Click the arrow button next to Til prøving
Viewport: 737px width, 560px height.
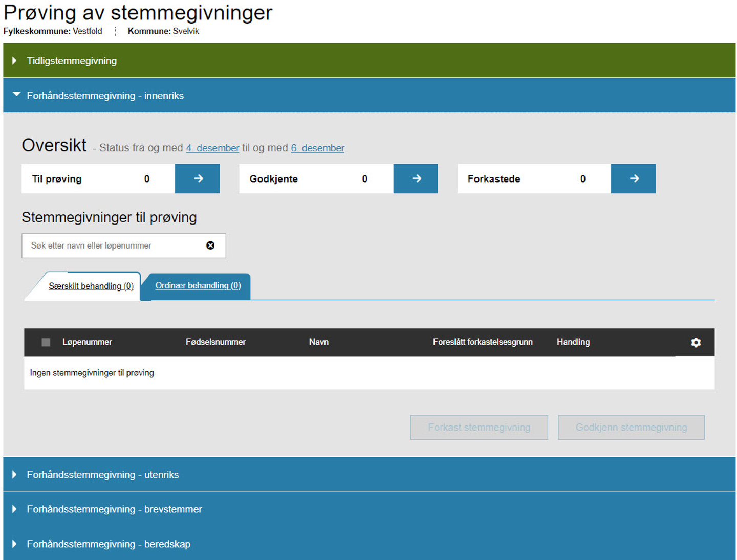point(197,178)
